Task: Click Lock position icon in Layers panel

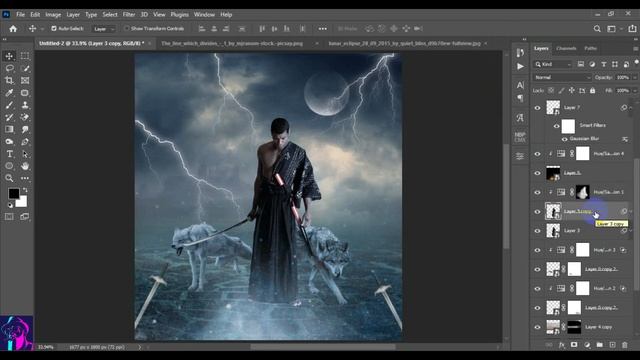Action: click(571, 91)
